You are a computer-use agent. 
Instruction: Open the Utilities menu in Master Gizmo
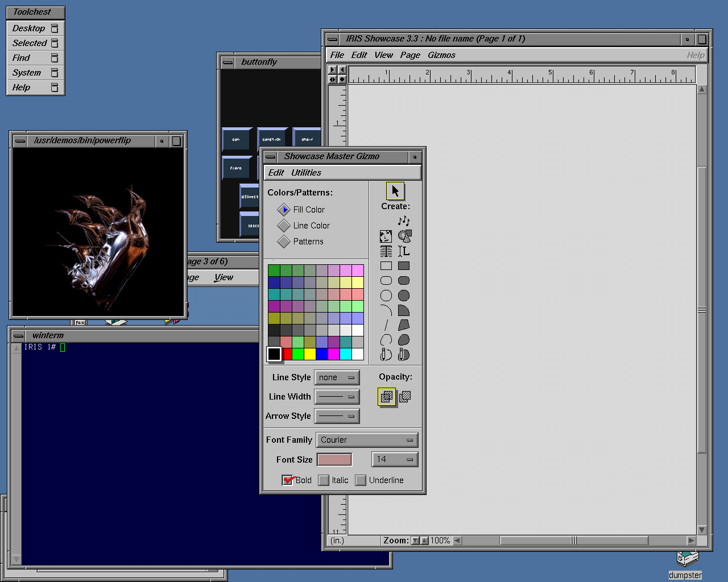click(x=306, y=172)
